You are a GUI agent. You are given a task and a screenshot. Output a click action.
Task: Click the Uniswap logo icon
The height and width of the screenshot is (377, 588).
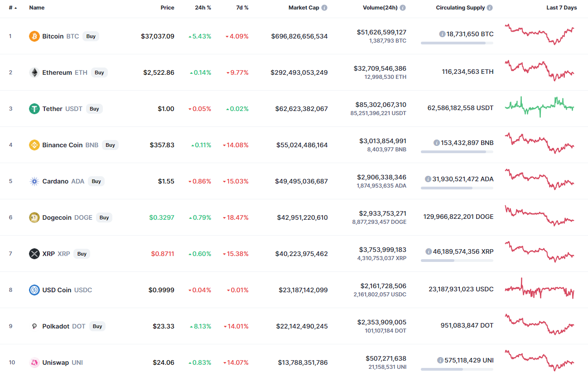pos(34,362)
